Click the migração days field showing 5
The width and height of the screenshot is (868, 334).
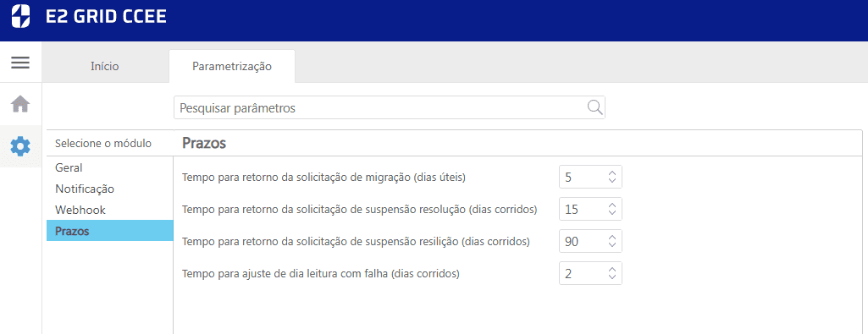(x=590, y=177)
